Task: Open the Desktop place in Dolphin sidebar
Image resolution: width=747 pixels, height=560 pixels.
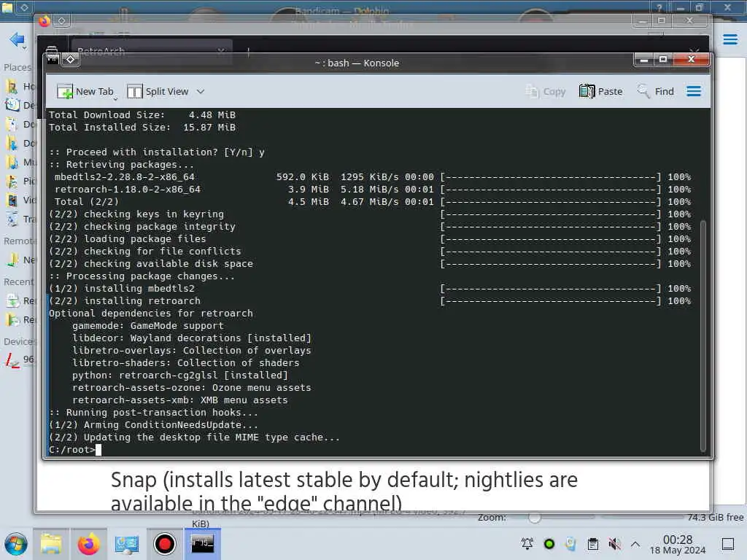Action: [20, 105]
